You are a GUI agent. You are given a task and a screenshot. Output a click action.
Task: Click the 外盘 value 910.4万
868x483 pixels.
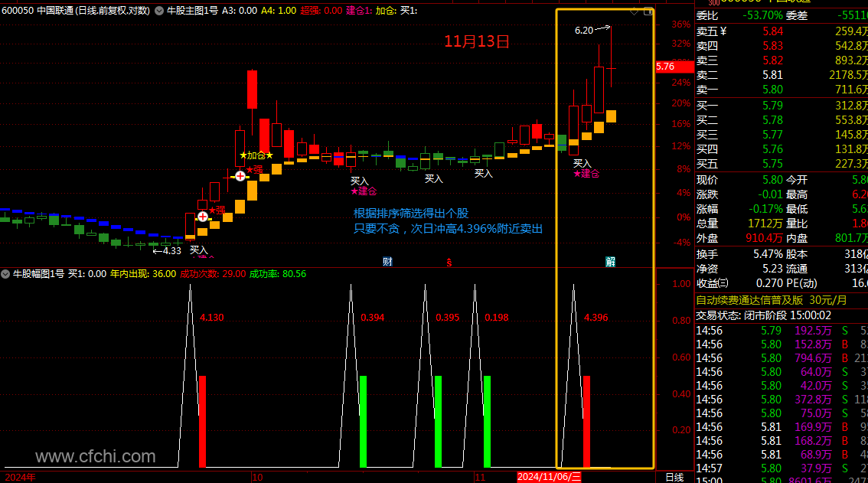click(x=764, y=237)
